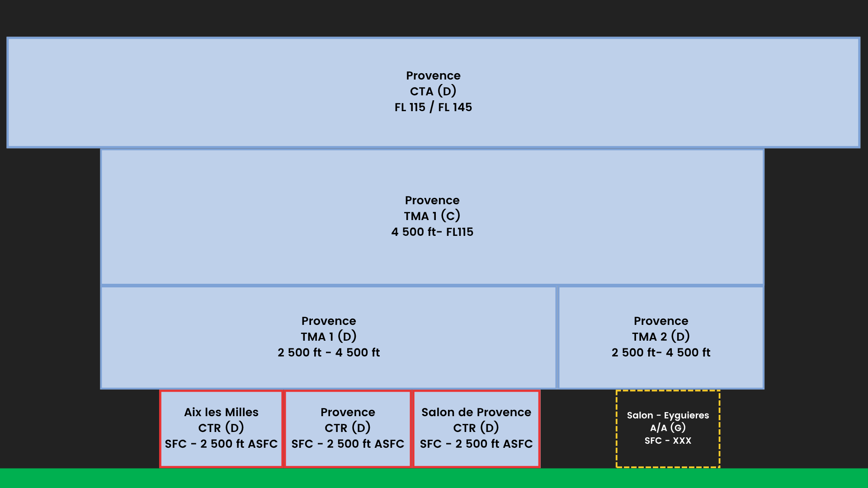Select the Salon de Provence CTR box
The image size is (868, 488).
476,428
